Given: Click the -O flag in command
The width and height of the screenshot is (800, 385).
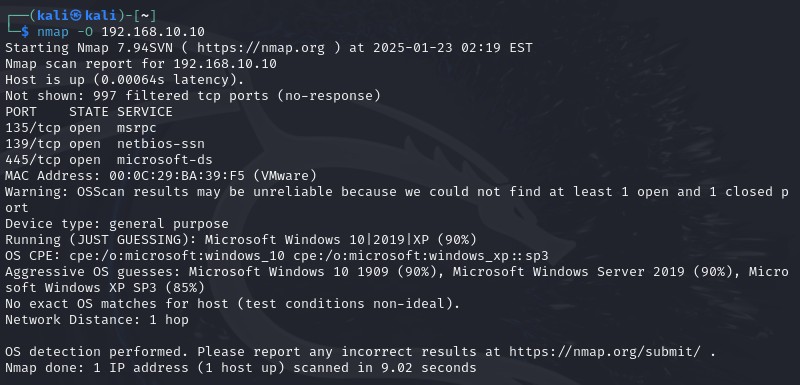Looking at the screenshot, I should coord(85,32).
